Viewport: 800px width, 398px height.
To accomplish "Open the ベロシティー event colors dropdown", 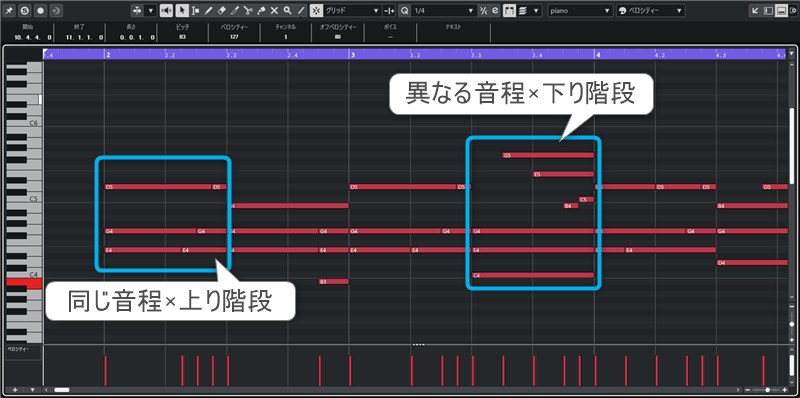I will 651,10.
